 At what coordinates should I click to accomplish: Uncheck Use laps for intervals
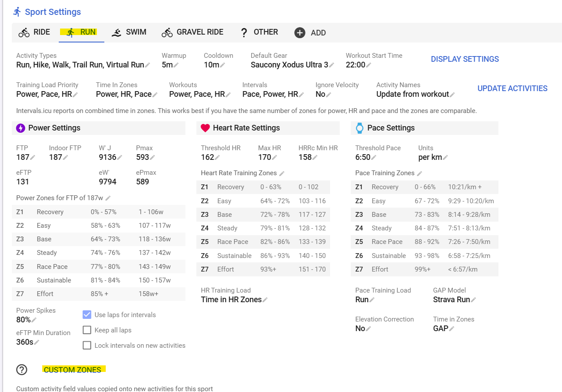point(87,314)
